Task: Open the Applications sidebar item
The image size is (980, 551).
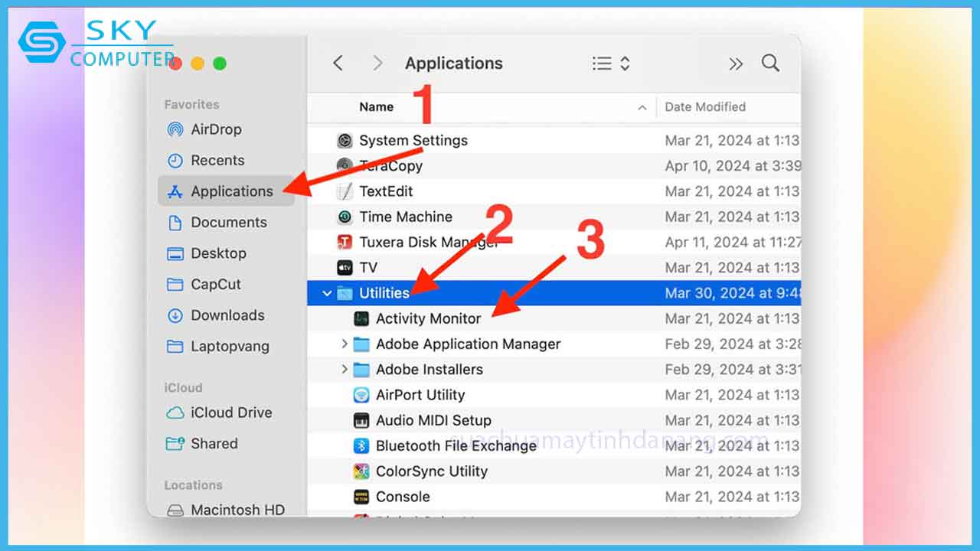Action: tap(226, 191)
